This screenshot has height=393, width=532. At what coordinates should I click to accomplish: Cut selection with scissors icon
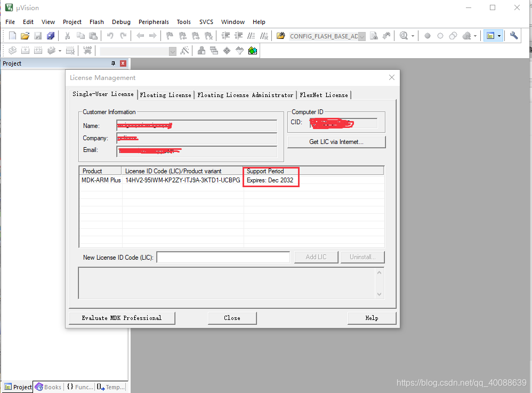68,36
